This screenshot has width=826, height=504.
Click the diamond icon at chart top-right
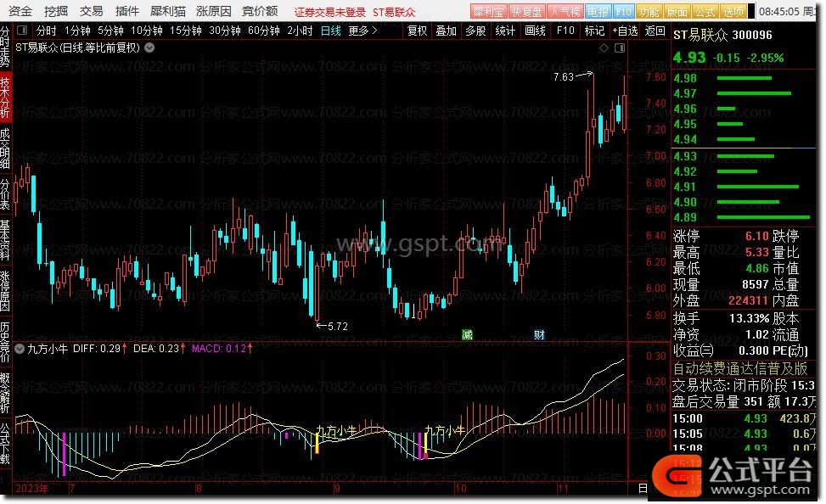(604, 48)
